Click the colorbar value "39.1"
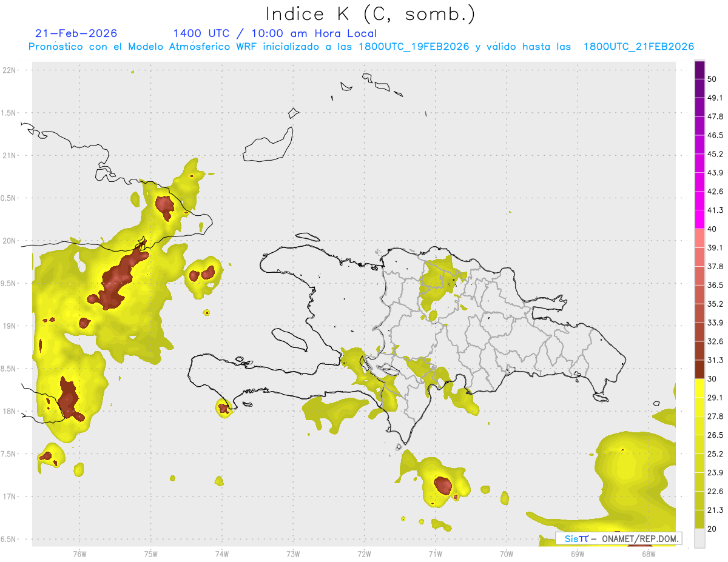 (x=715, y=247)
